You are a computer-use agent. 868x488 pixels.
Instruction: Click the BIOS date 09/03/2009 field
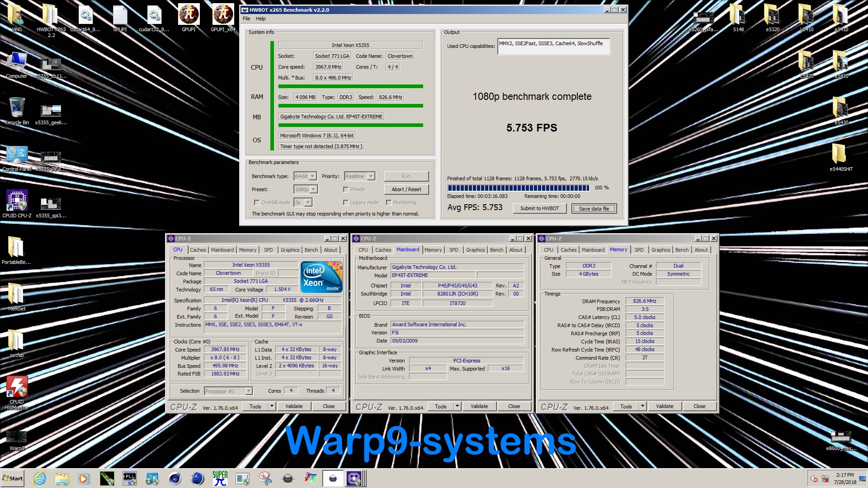tap(457, 341)
